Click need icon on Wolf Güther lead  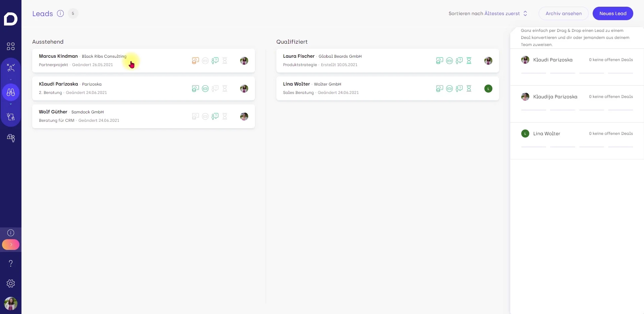tap(215, 116)
